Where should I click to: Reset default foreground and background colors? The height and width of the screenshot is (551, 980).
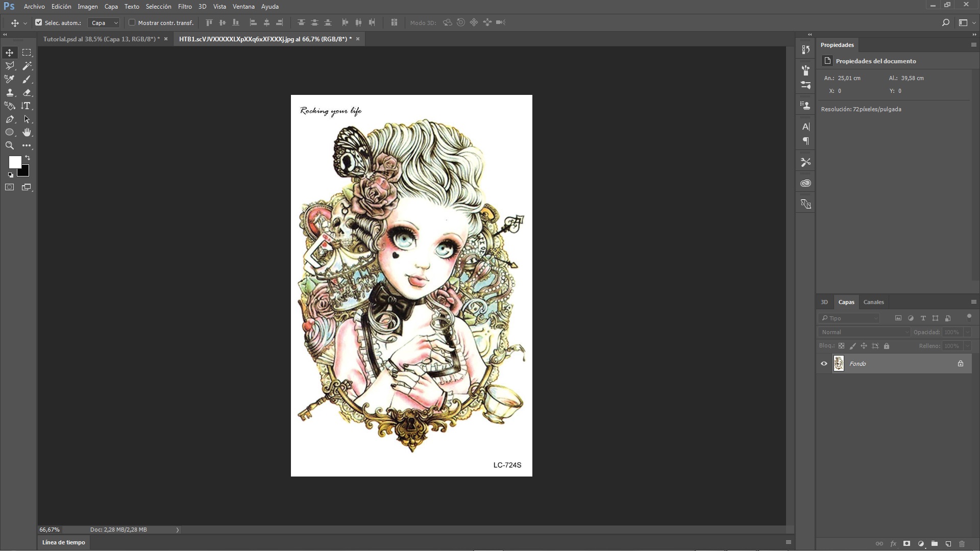11,175
